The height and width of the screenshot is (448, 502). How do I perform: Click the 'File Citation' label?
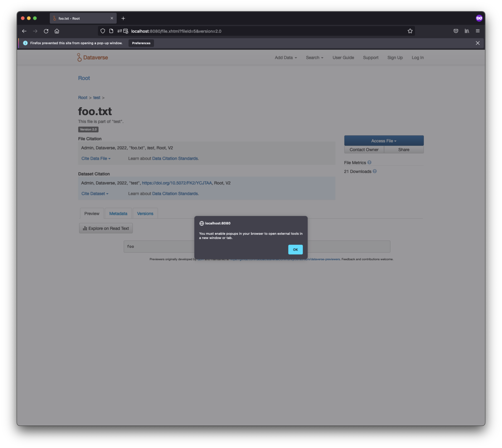coord(90,139)
